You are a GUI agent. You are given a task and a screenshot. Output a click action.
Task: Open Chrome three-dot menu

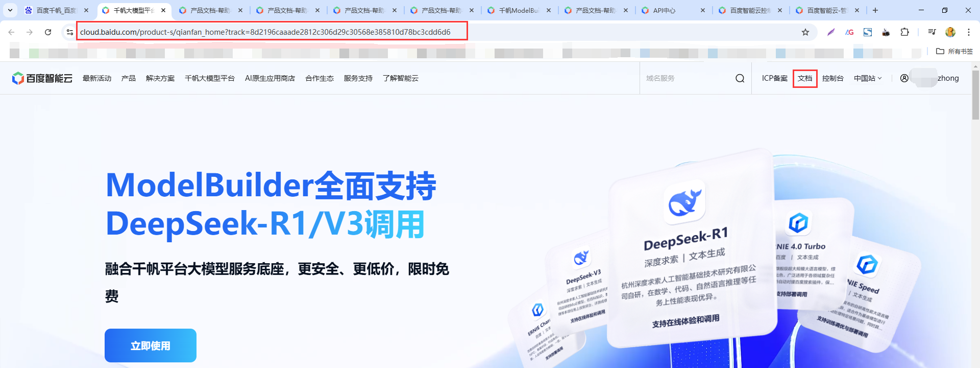[969, 32]
